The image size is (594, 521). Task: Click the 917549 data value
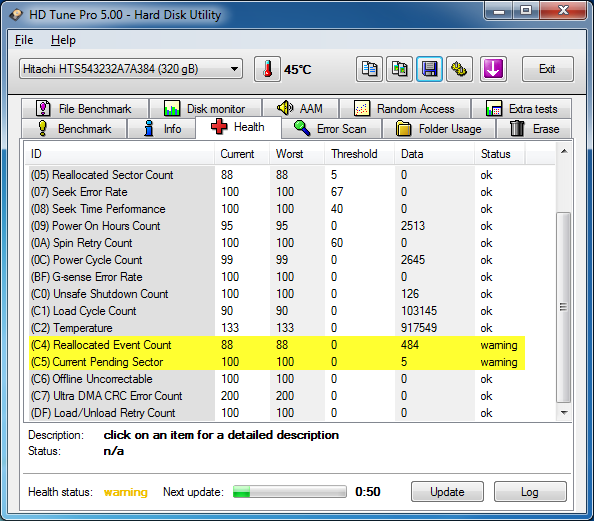pyautogui.click(x=419, y=328)
